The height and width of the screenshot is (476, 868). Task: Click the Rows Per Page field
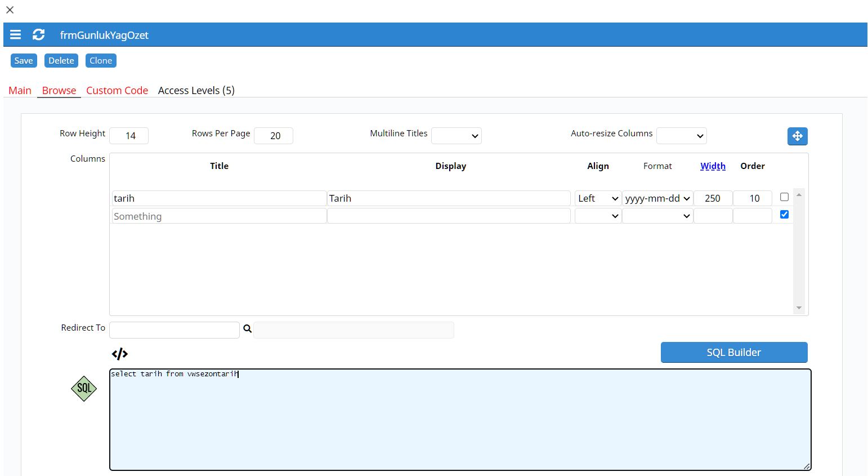(274, 136)
